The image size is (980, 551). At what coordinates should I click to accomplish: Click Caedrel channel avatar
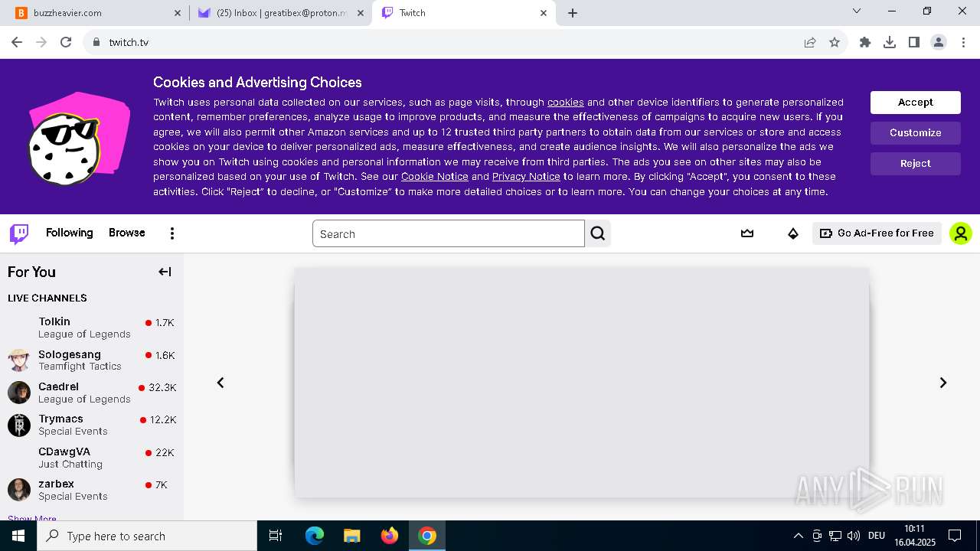[x=19, y=393]
